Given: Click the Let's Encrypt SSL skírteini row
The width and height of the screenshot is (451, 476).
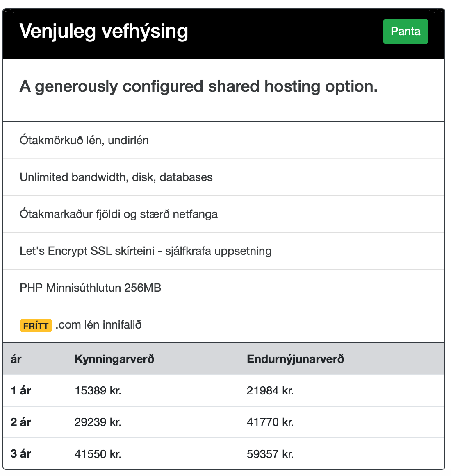Looking at the screenshot, I should 146,251.
